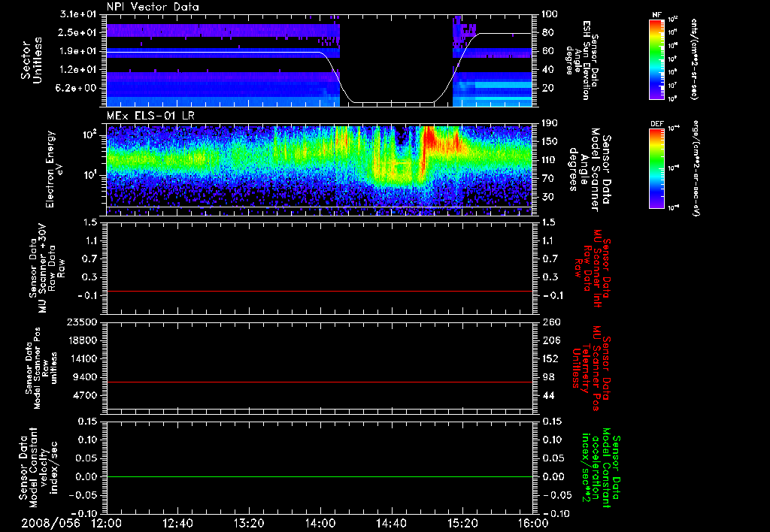Viewport: 770px width, 532px height.
Task: Click the 190 scanner angle tick label
Action: [551, 123]
